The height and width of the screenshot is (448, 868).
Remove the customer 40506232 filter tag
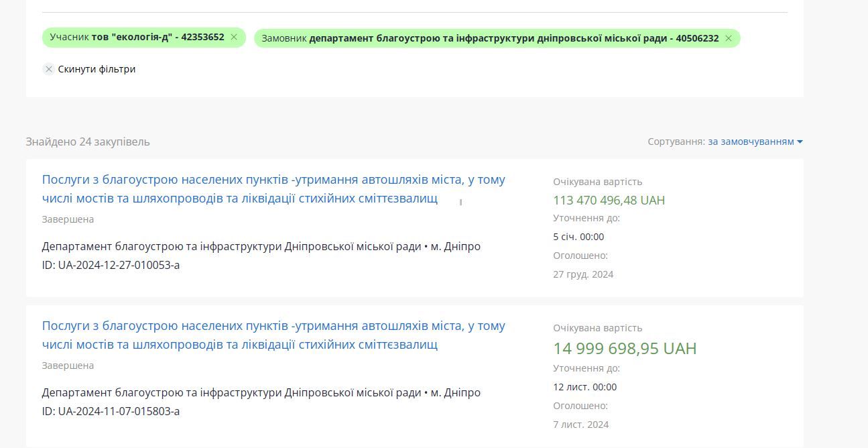point(728,38)
